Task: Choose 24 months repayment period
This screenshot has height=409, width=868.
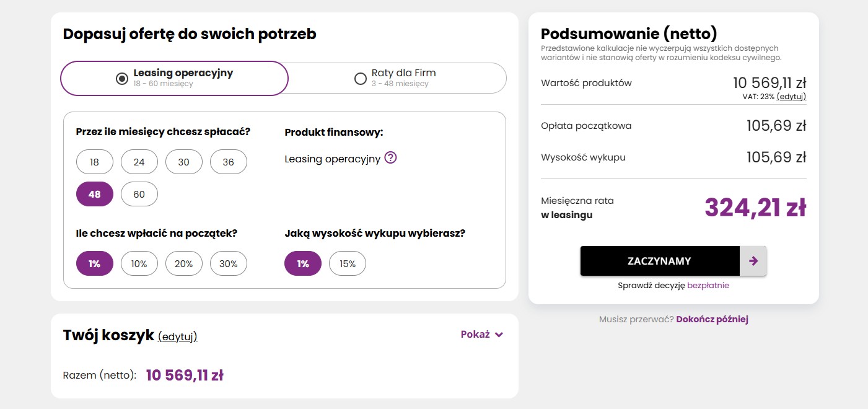Action: coord(139,162)
